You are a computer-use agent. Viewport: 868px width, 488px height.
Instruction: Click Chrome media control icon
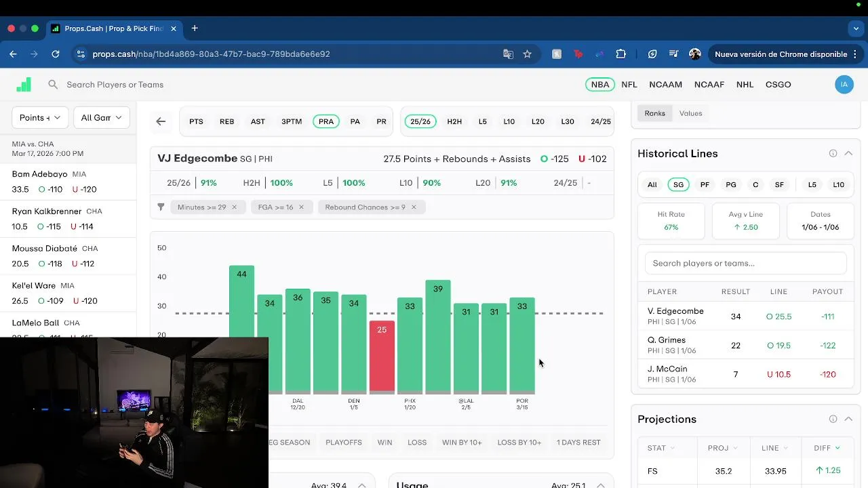click(x=674, y=54)
